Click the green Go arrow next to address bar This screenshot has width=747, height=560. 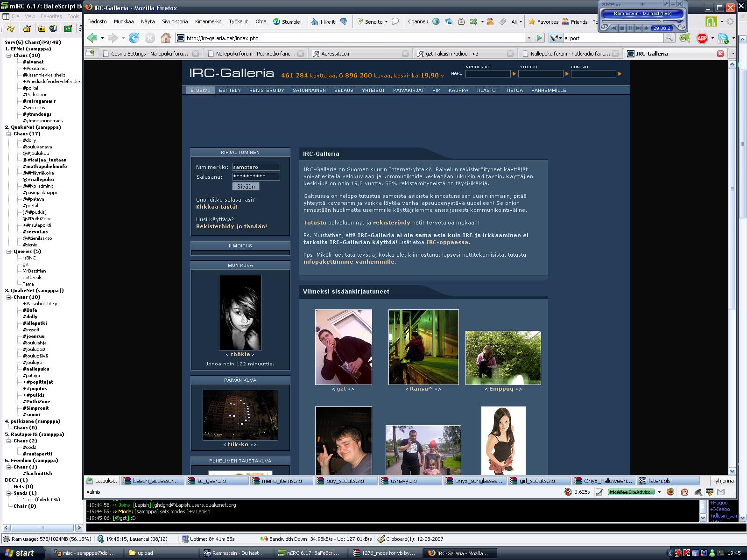[540, 38]
